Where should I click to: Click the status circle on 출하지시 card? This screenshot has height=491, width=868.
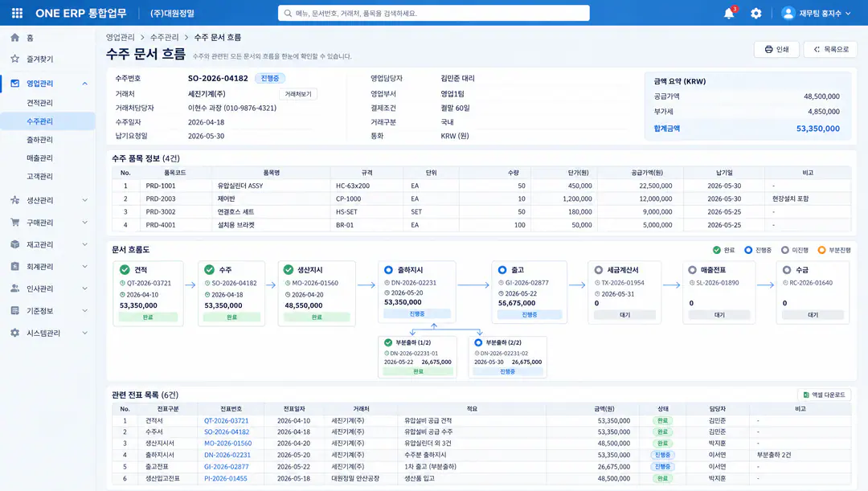pyautogui.click(x=389, y=269)
